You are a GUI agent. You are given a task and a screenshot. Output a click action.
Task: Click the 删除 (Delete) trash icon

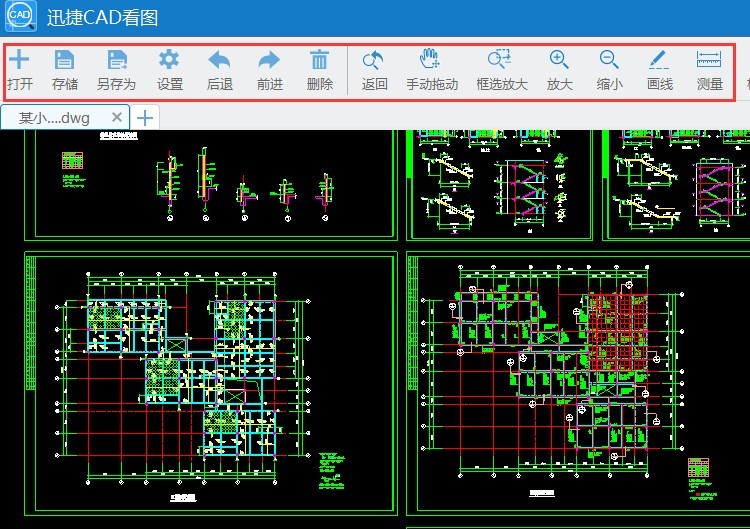[x=320, y=61]
